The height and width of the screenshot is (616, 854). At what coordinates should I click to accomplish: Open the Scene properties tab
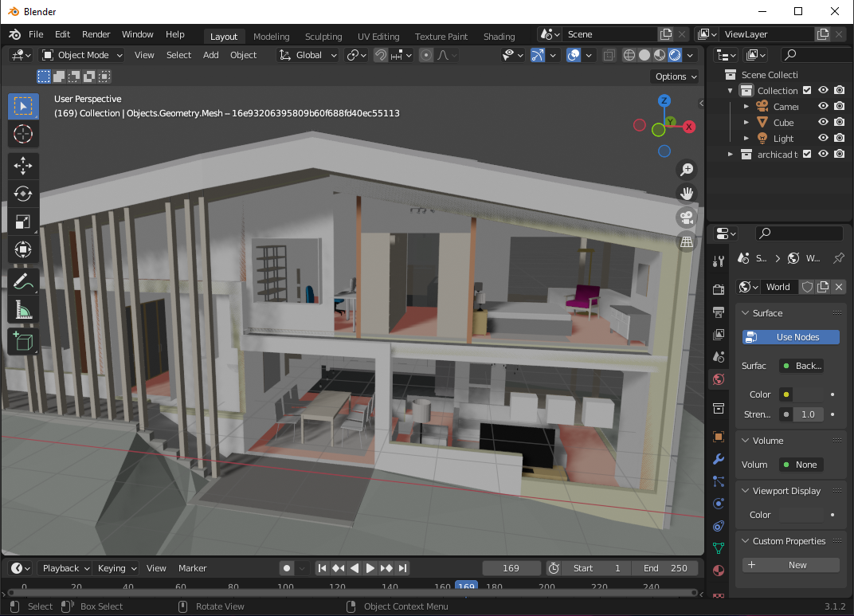(x=719, y=357)
